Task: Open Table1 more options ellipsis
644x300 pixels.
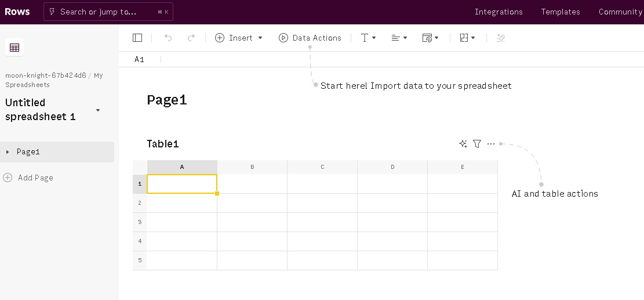Action: (x=491, y=144)
